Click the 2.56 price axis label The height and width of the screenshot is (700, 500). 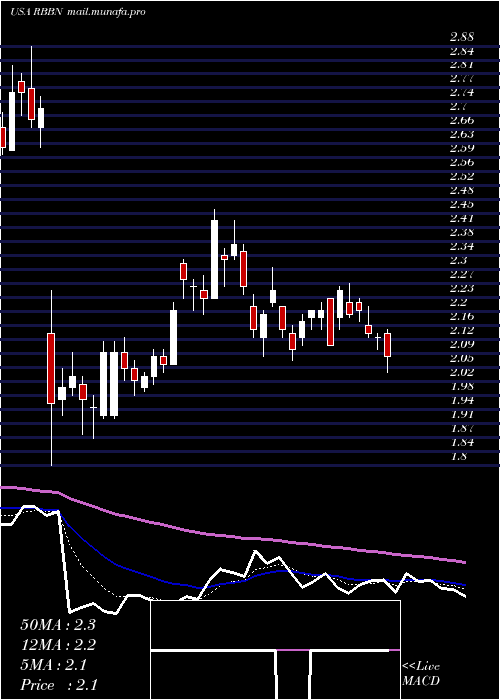[462, 162]
